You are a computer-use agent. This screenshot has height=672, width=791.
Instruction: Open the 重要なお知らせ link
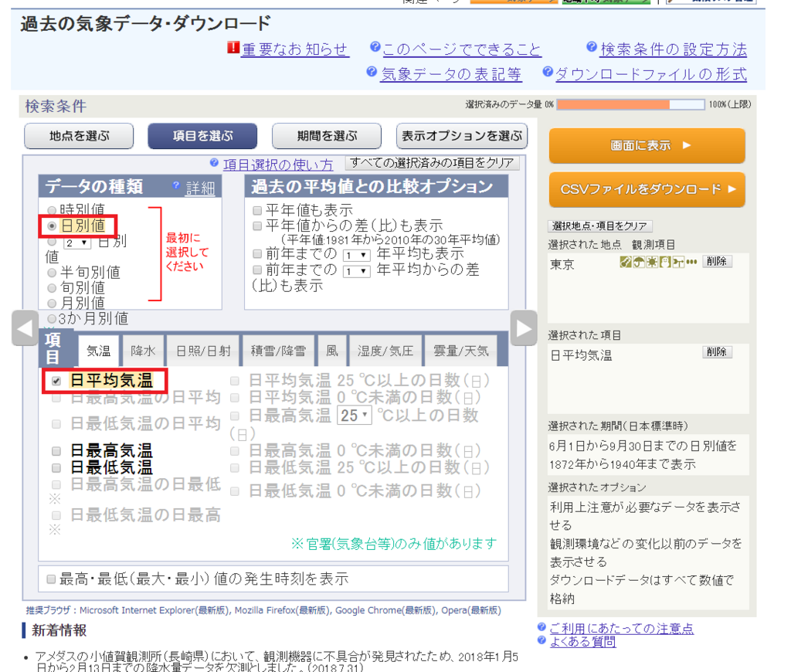295,49
